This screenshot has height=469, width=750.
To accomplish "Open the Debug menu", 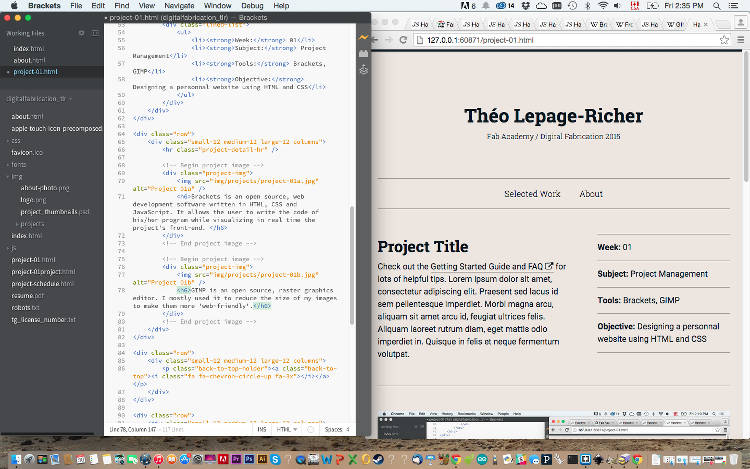I will point(252,6).
